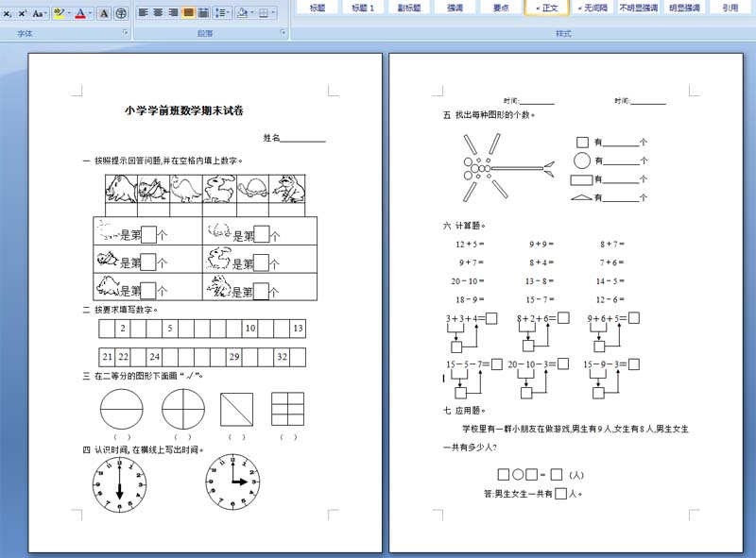756x558 pixels.
Task: Apply the 强调 style
Action: coord(455,8)
